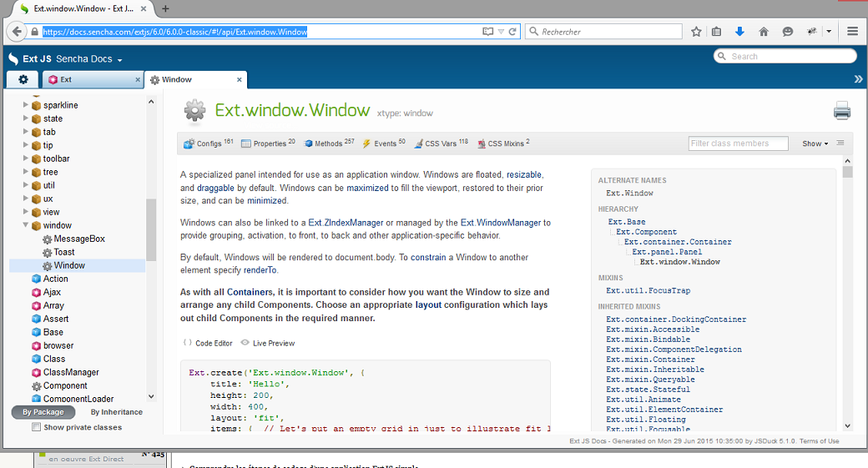Open the Events 50 members list
868x468 pixels.
coord(384,143)
